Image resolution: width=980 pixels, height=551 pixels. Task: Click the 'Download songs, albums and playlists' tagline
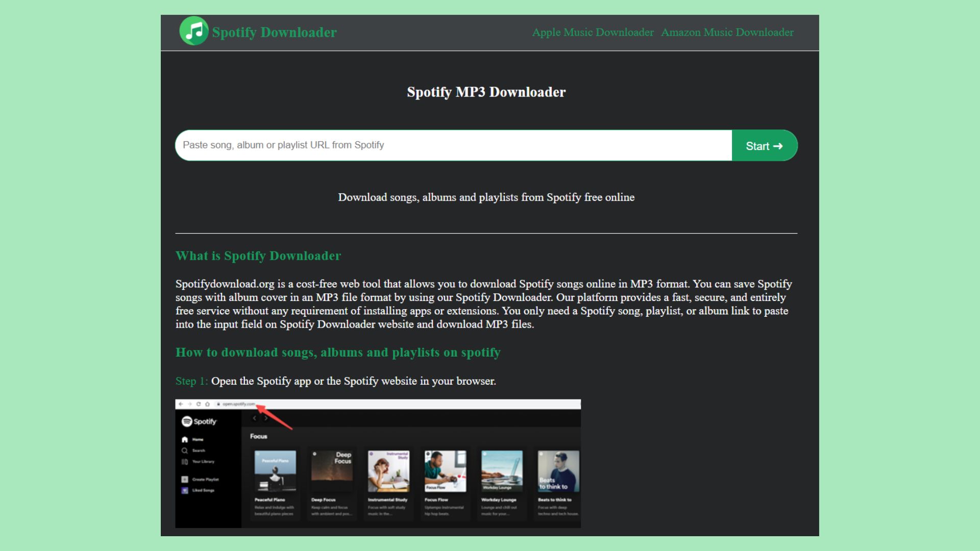(x=486, y=197)
